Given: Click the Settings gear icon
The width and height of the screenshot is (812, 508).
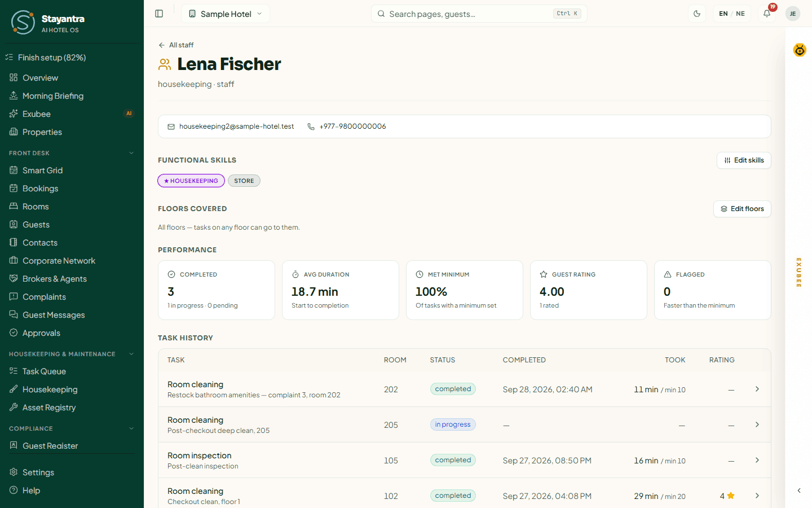Looking at the screenshot, I should click(14, 472).
